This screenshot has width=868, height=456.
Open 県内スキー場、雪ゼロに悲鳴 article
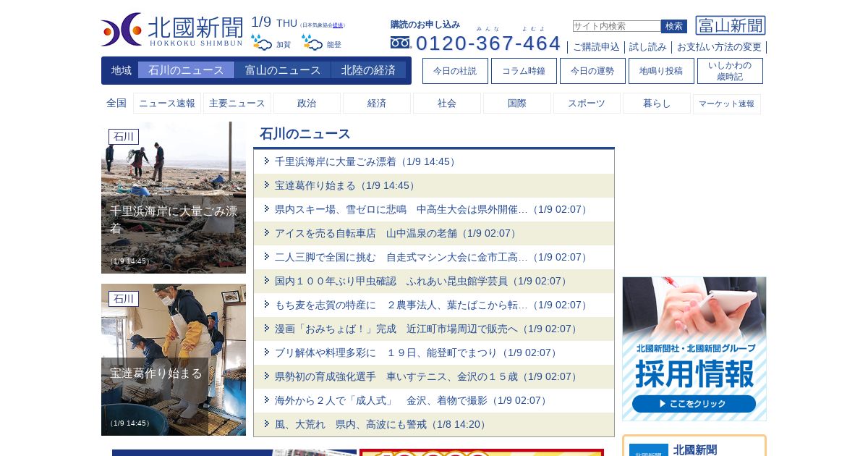point(433,209)
